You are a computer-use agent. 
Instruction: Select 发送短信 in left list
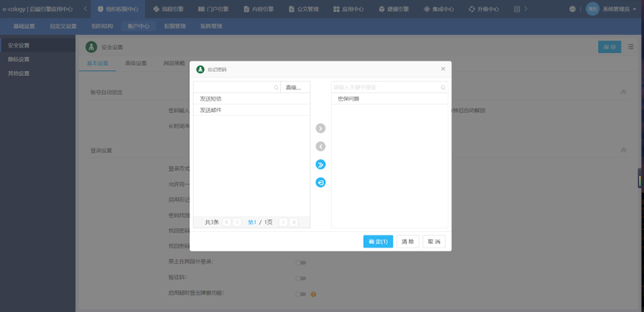252,98
